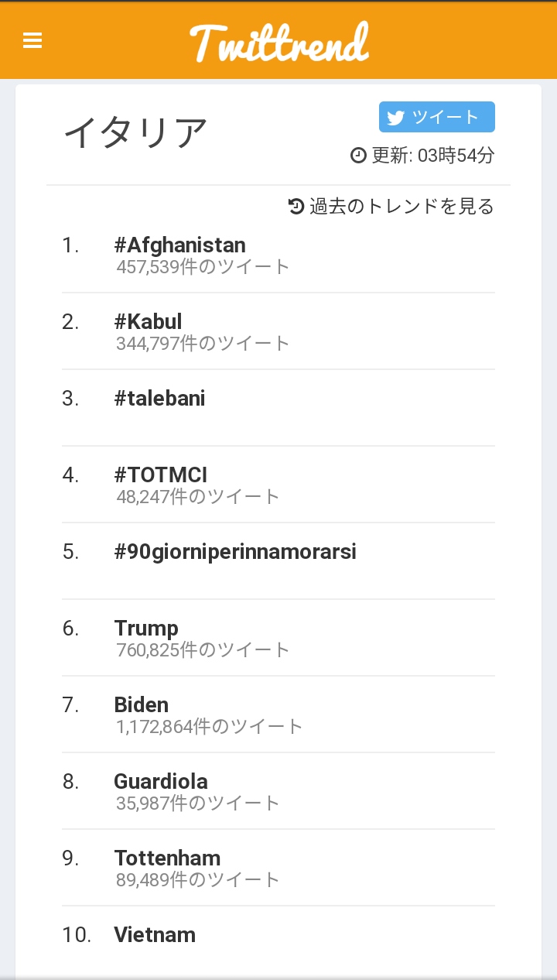The height and width of the screenshot is (980, 557).
Task: Open the #talebani trend
Action: (x=159, y=399)
